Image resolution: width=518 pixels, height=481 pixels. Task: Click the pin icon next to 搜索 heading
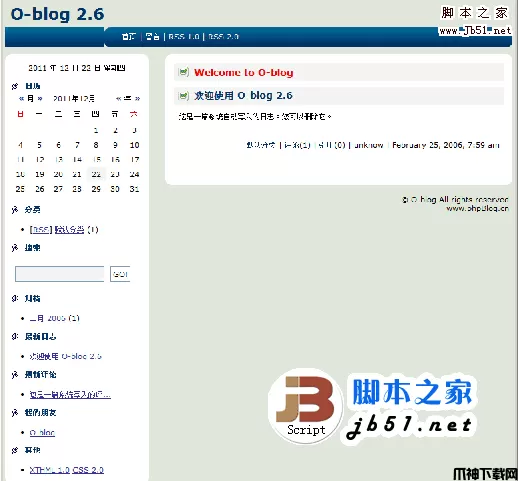point(15,248)
